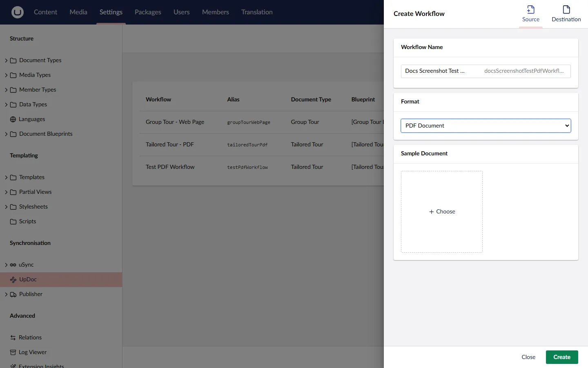Click the Close button in workflow panel

(528, 357)
